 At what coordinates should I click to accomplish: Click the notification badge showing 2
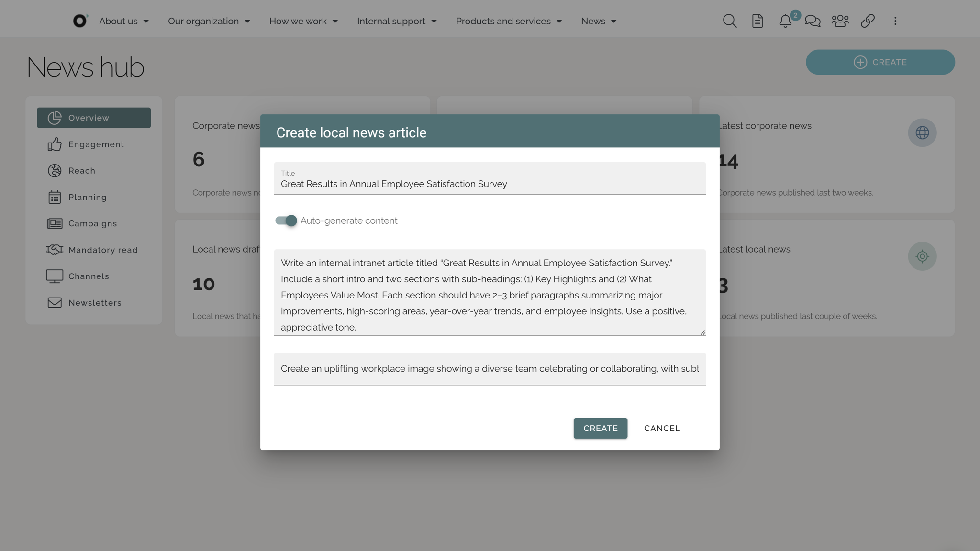[795, 15]
